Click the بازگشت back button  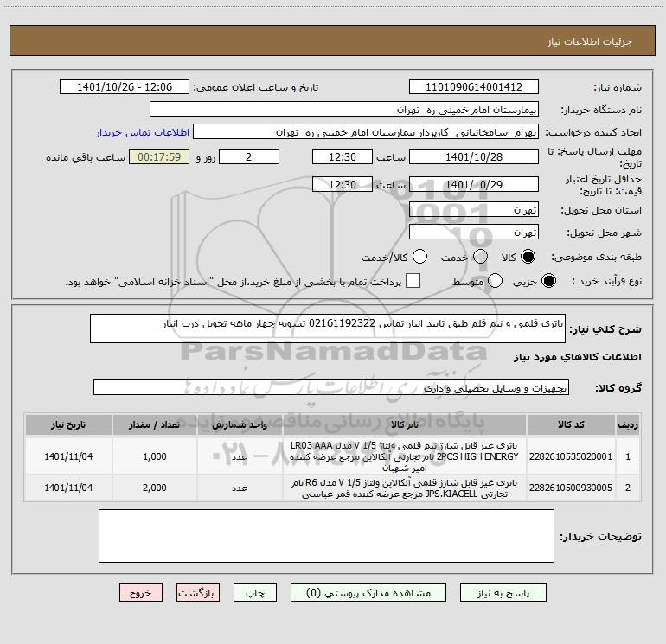[198, 593]
